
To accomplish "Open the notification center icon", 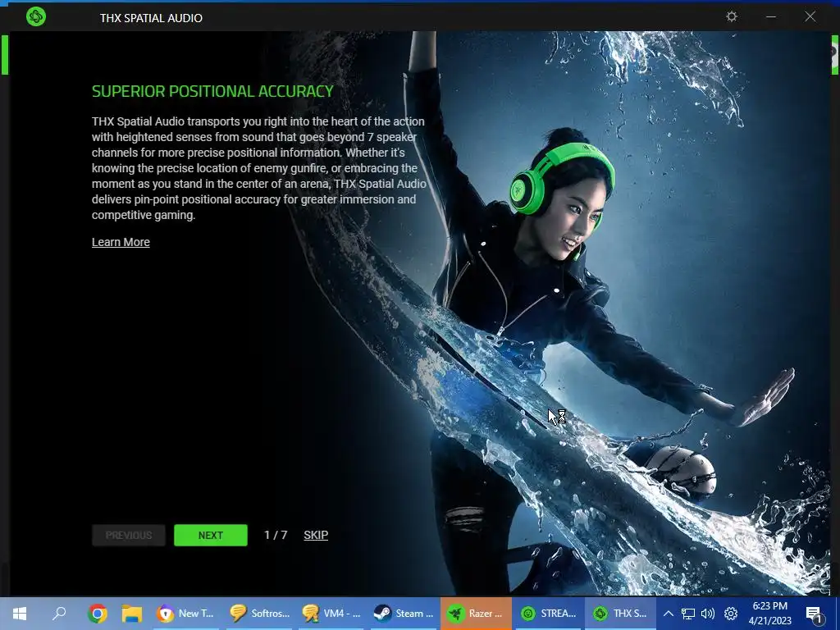I will point(815,614).
